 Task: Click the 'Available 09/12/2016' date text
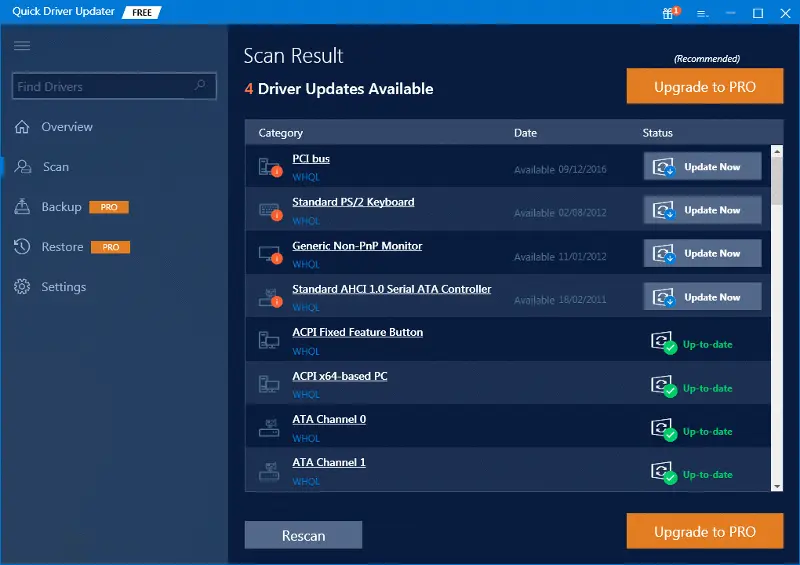point(560,169)
